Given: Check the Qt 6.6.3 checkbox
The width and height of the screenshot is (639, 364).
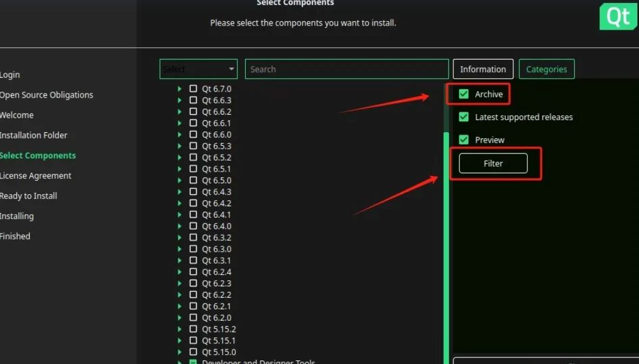Looking at the screenshot, I should point(193,100).
